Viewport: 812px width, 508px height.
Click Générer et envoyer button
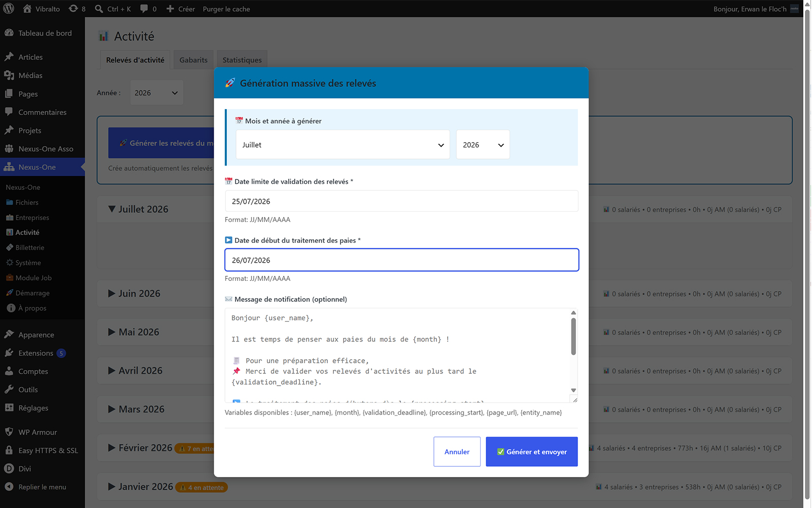(x=532, y=452)
